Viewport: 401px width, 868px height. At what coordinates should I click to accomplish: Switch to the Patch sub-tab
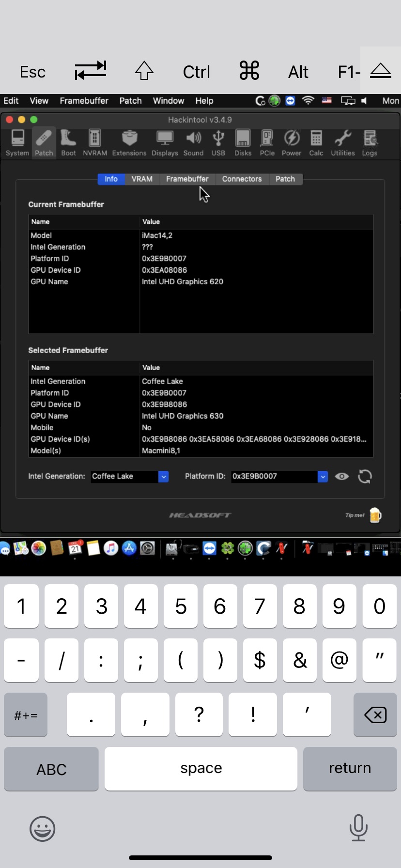pos(285,179)
